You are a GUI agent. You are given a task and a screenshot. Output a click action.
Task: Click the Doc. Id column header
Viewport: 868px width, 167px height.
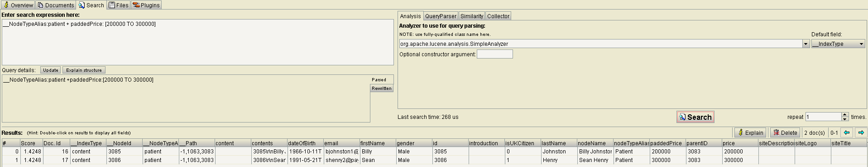pyautogui.click(x=56, y=143)
